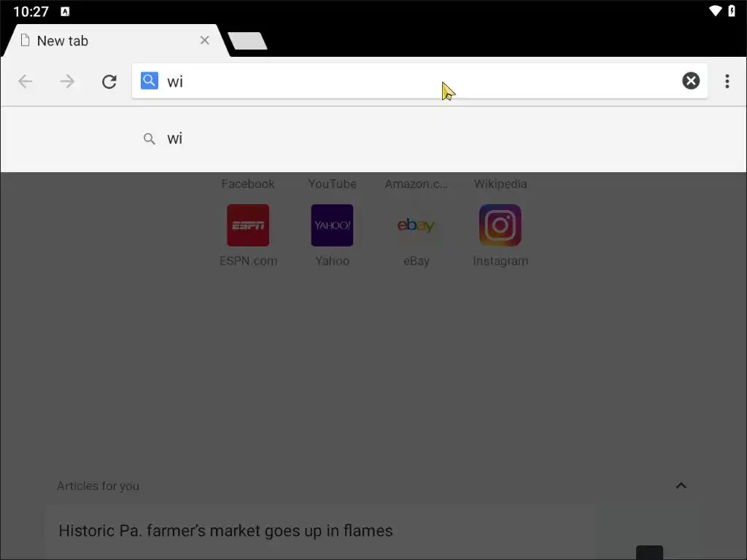The width and height of the screenshot is (747, 560).
Task: Select the New tab tab
Action: pyautogui.click(x=115, y=41)
